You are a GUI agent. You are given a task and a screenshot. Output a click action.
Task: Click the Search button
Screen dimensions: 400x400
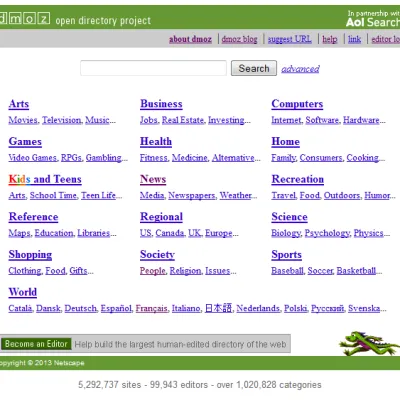click(x=254, y=68)
